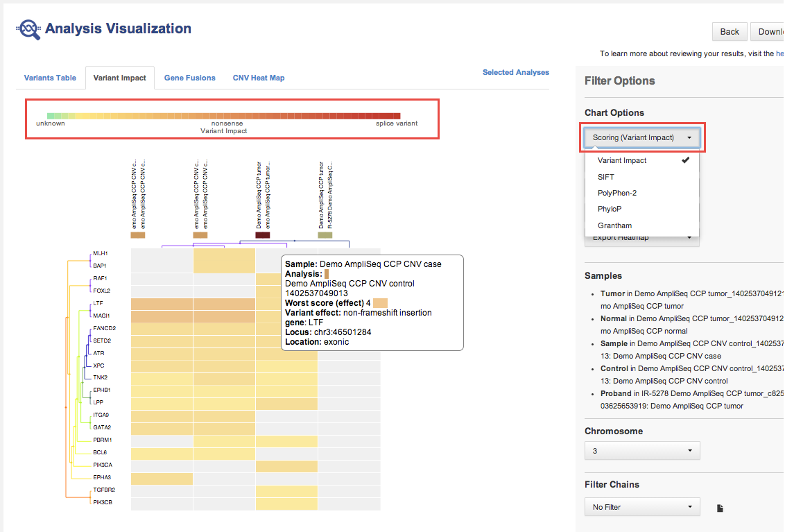The width and height of the screenshot is (785, 532).
Task: Click the olive green sample color box
Action: click(x=325, y=235)
